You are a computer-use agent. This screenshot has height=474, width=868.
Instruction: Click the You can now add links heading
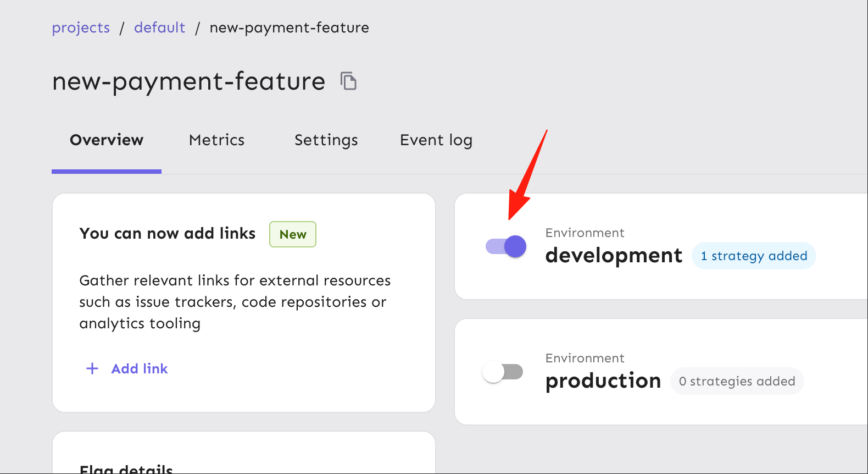point(168,234)
